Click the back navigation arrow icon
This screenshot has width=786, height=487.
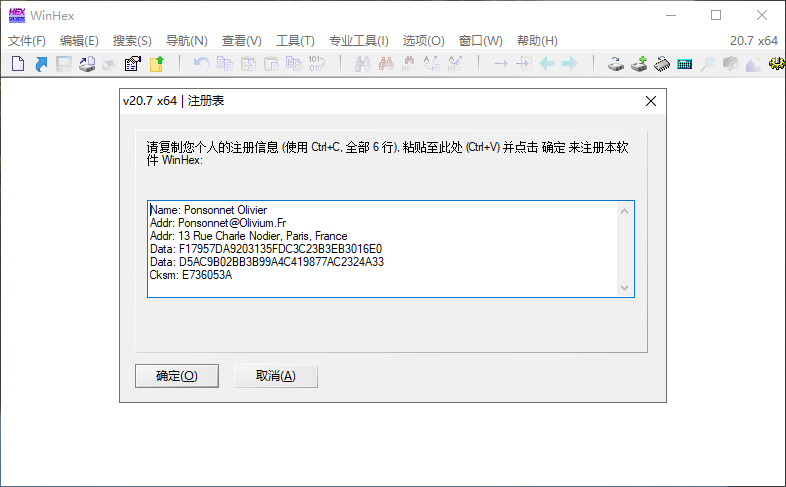pyautogui.click(x=546, y=64)
